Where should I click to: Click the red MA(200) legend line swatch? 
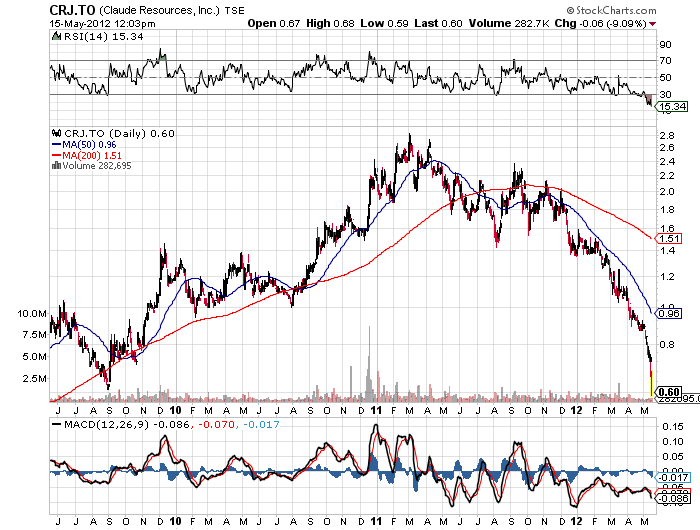point(57,155)
